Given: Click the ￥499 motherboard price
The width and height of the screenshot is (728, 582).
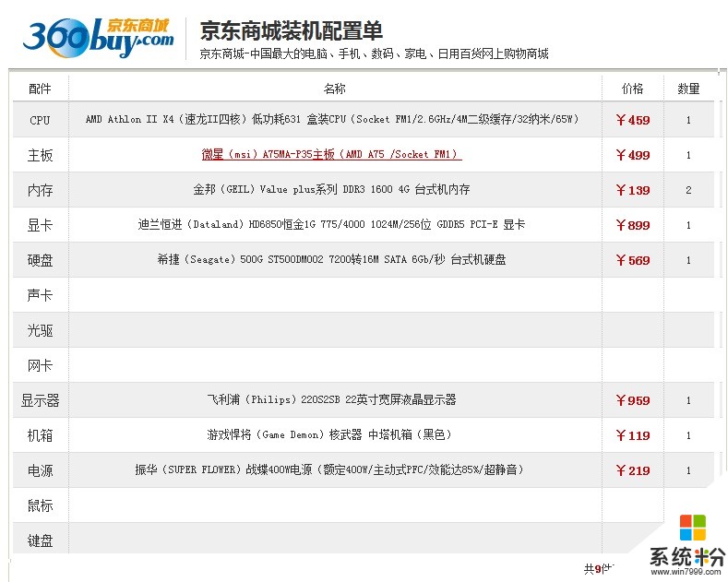Looking at the screenshot, I should (632, 155).
